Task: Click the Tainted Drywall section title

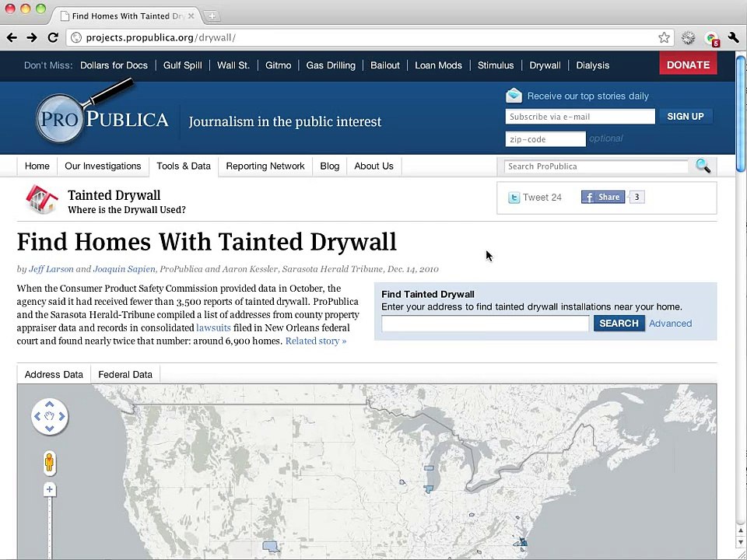Action: (114, 195)
